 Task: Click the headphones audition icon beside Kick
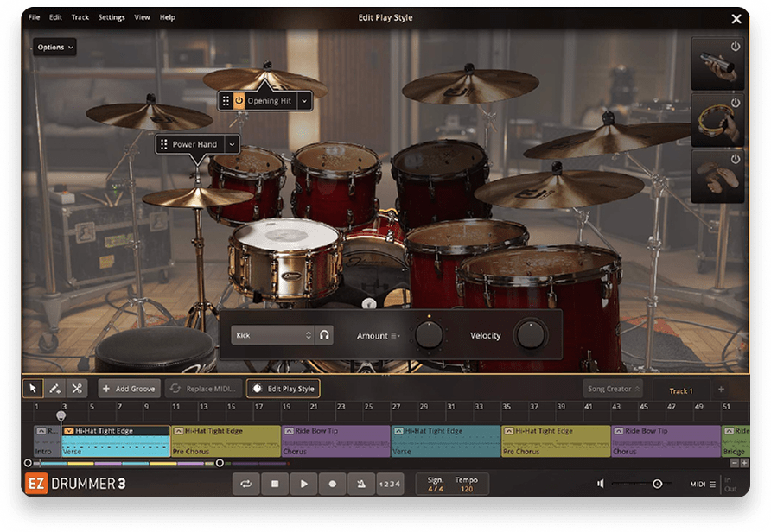[325, 335]
